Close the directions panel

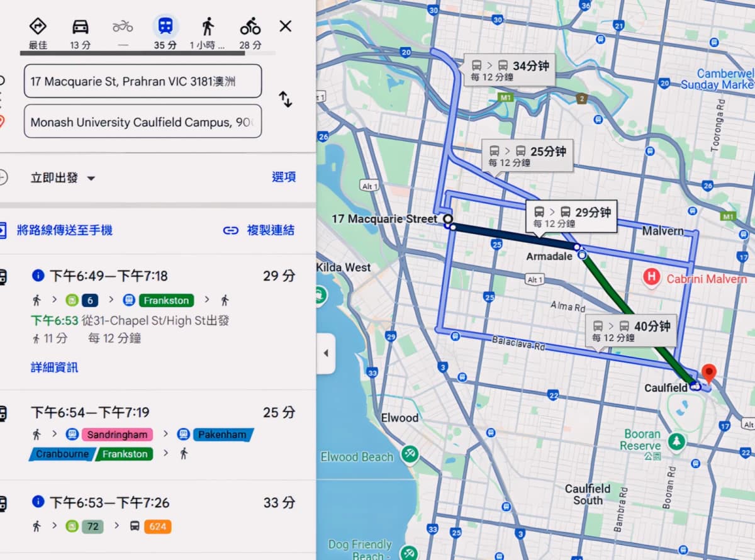[x=286, y=26]
